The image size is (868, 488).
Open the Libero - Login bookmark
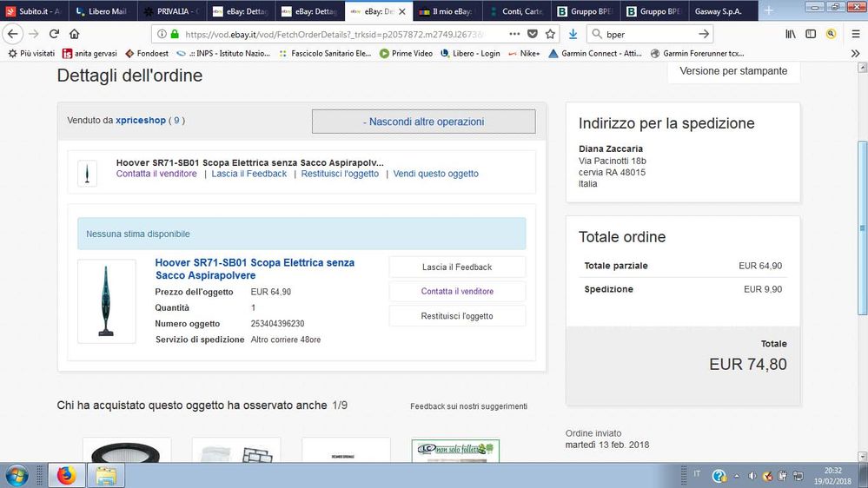point(470,53)
